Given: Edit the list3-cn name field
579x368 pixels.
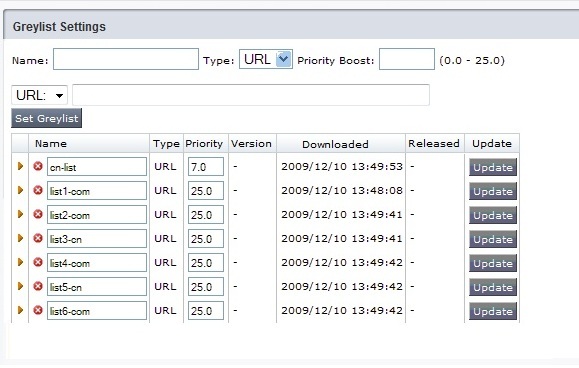Looking at the screenshot, I should click(97, 239).
